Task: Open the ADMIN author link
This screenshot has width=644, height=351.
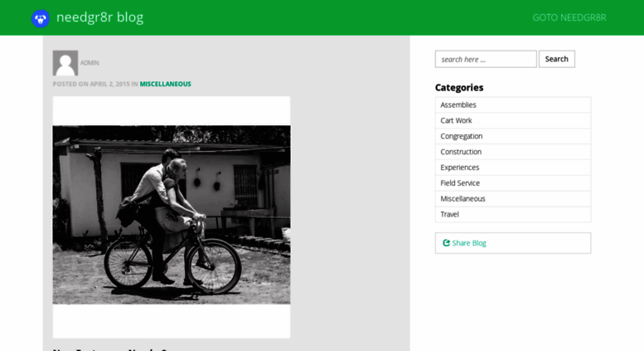Action: click(90, 63)
